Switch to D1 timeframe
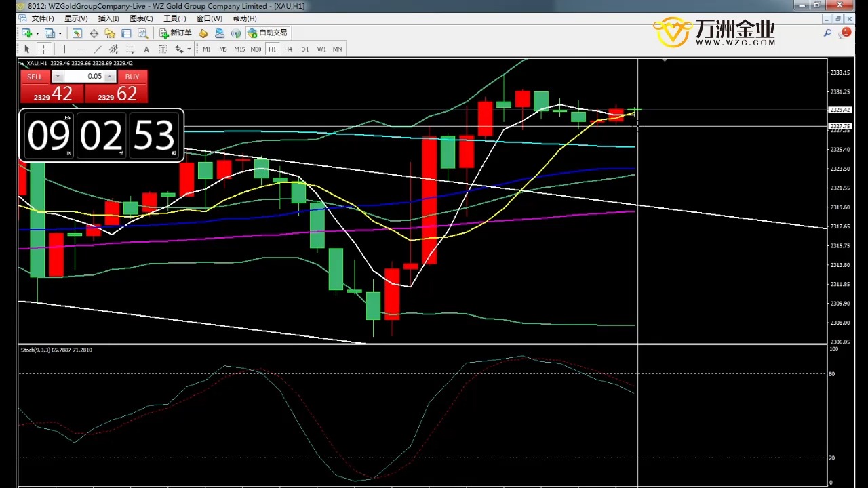The width and height of the screenshot is (868, 488). 304,49
